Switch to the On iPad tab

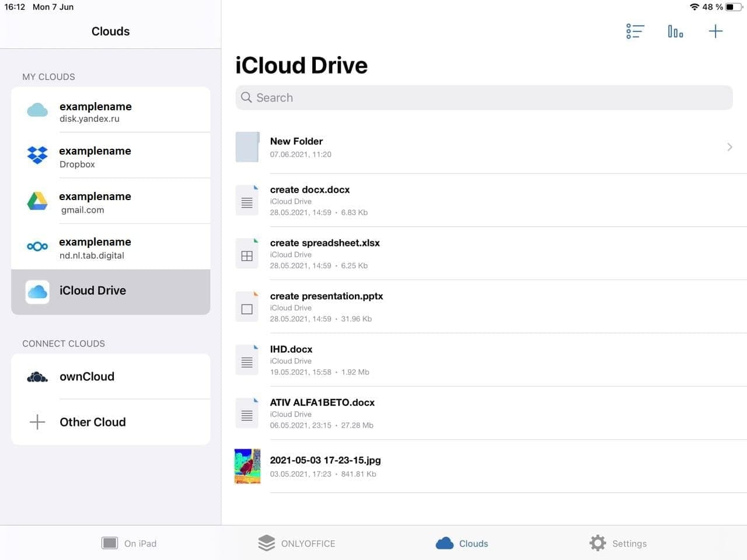coord(129,543)
